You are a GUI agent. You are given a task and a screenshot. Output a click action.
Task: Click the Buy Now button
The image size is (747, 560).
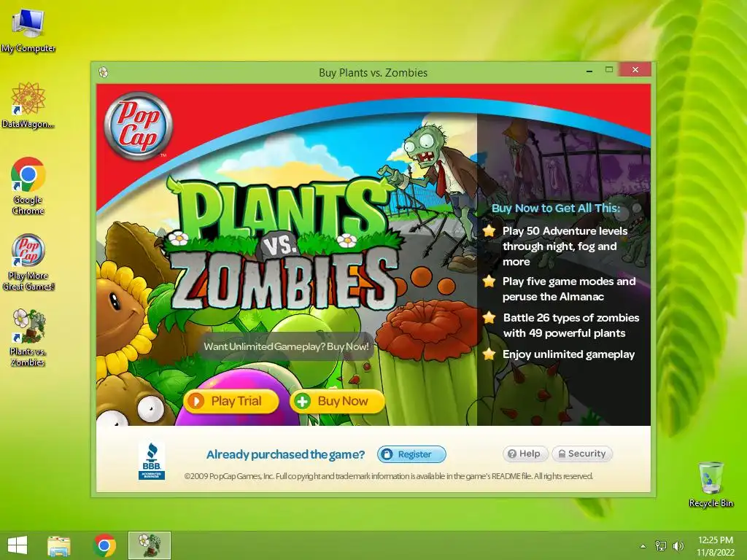click(337, 402)
